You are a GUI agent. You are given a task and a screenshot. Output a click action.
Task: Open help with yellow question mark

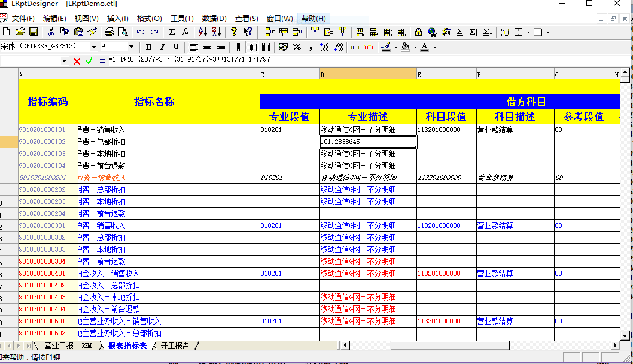[x=234, y=32]
